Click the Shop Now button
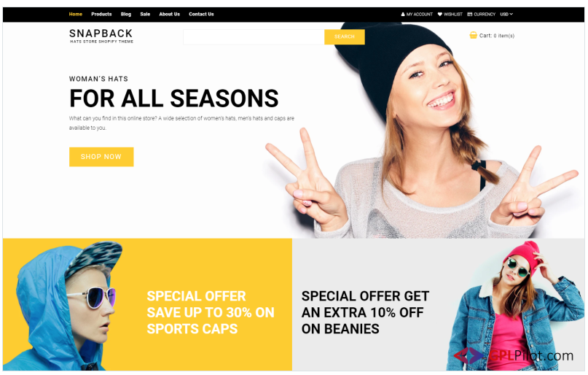Image resolution: width=588 pixels, height=375 pixels. (x=101, y=157)
